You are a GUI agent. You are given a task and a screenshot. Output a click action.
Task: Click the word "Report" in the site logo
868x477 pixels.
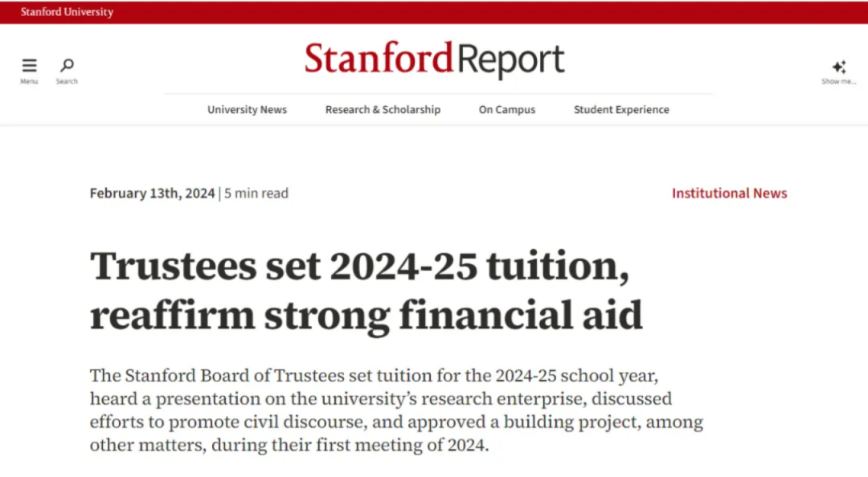(511, 60)
